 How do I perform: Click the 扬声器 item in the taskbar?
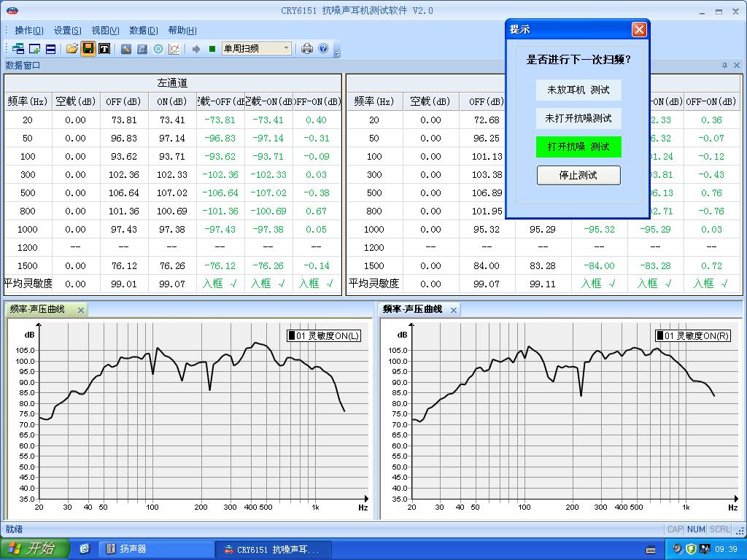pyautogui.click(x=132, y=549)
